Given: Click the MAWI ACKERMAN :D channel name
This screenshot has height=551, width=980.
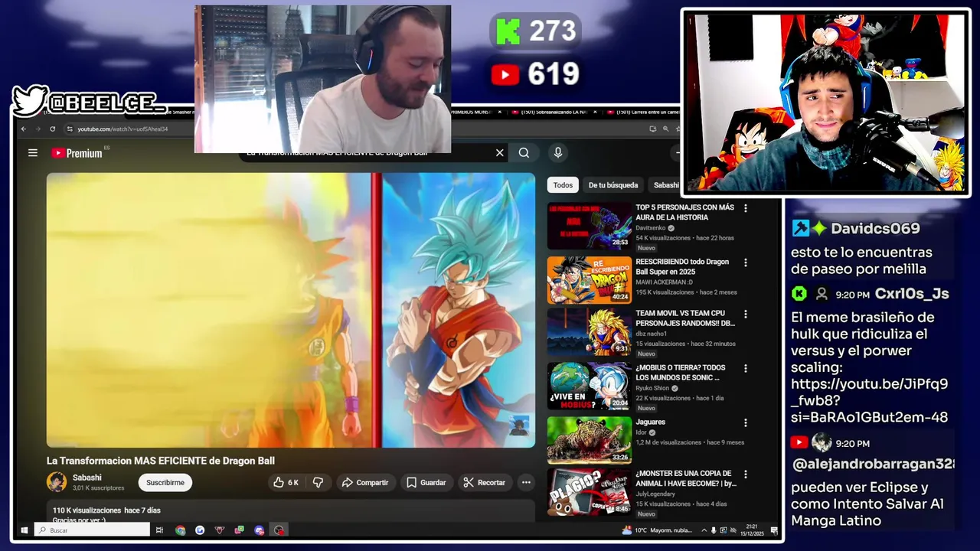Looking at the screenshot, I should tap(663, 282).
